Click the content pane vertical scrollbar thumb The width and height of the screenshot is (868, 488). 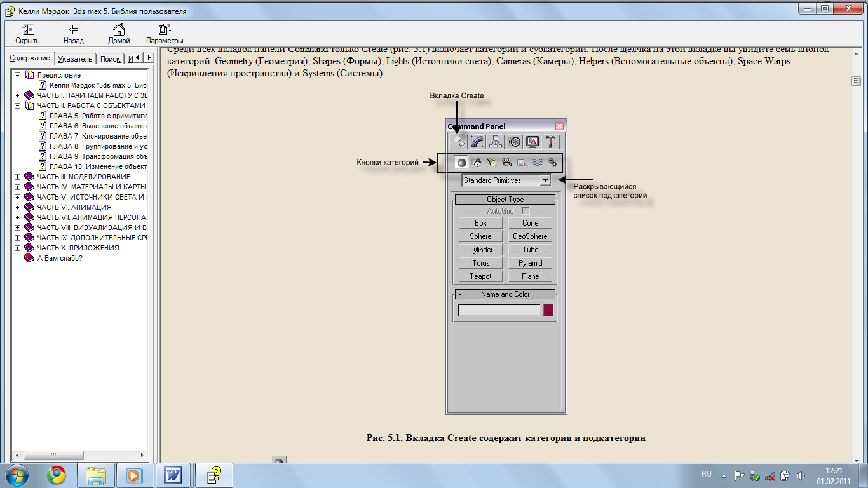click(x=857, y=81)
